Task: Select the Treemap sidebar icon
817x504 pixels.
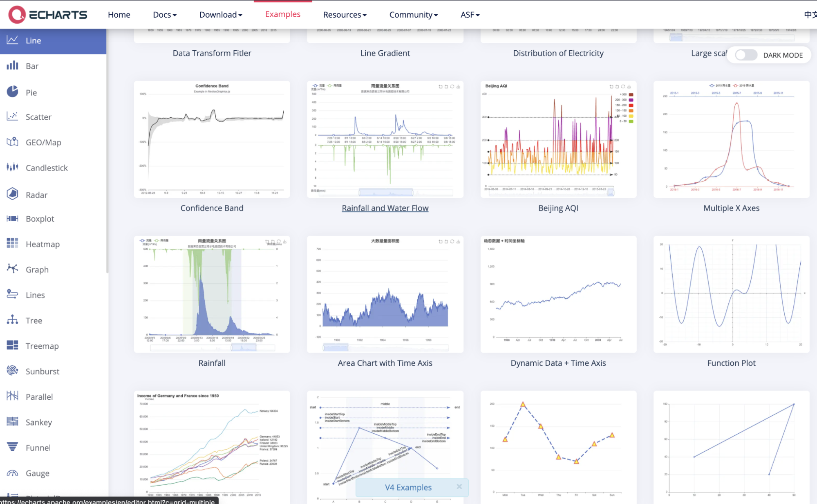Action: point(12,345)
